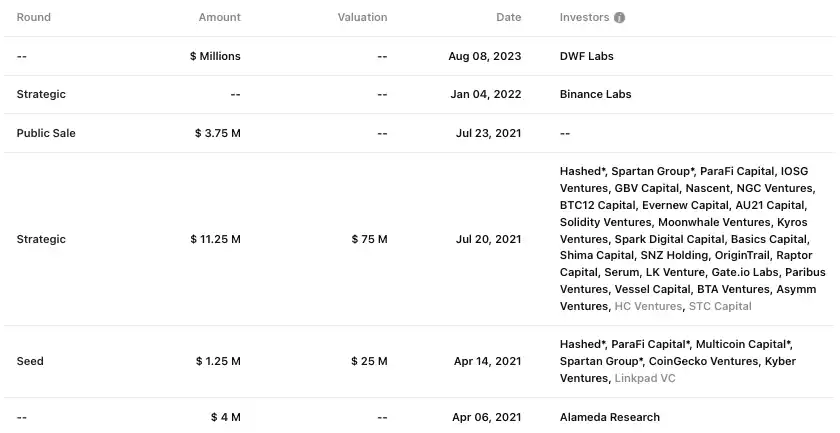The width and height of the screenshot is (840, 433).
Task: Select the Seed round label
Action: tap(30, 361)
